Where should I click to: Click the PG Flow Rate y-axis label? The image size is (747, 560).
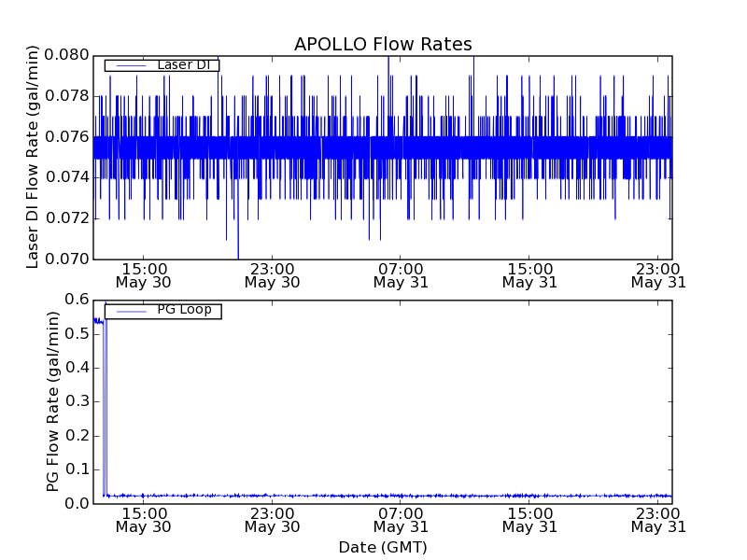point(53,401)
